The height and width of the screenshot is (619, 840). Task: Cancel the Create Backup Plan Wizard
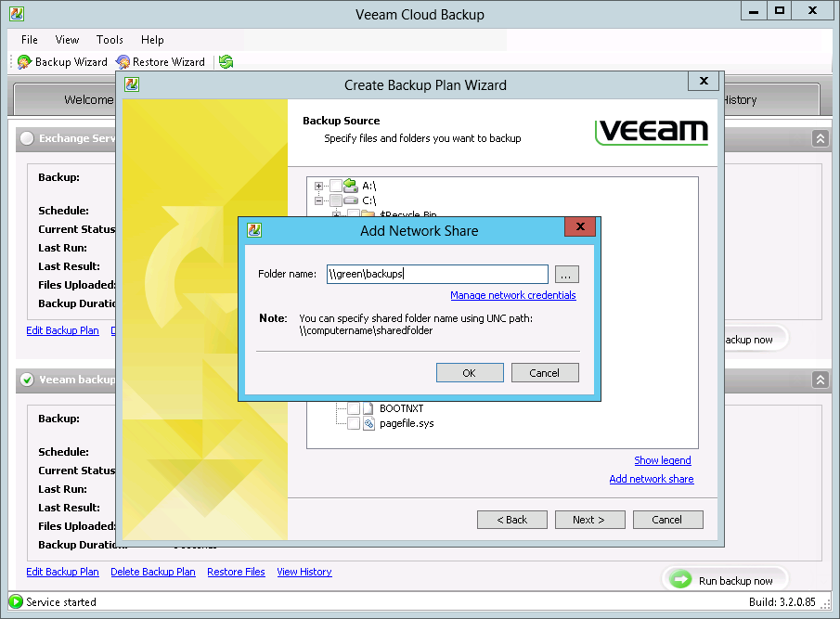[667, 520]
